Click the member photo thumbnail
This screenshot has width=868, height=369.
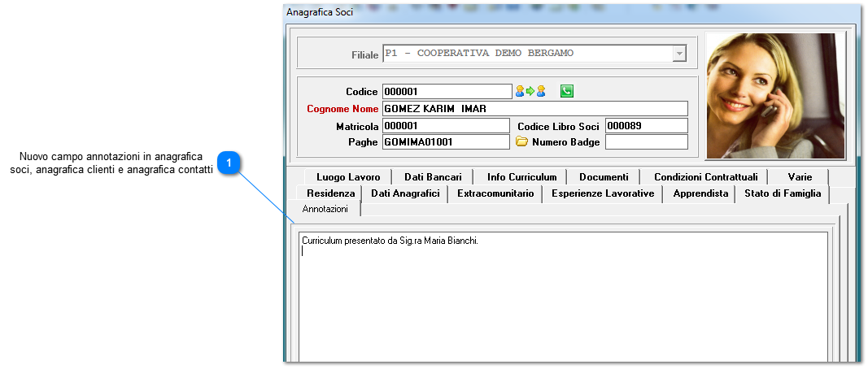[x=776, y=96]
